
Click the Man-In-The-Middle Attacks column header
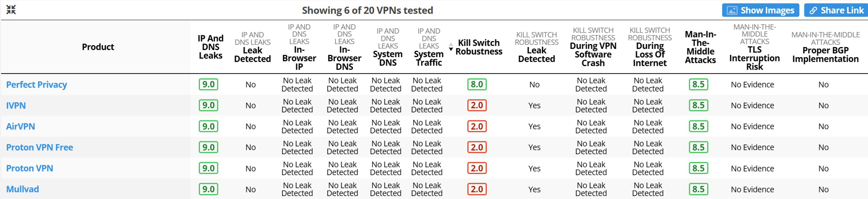(x=700, y=47)
